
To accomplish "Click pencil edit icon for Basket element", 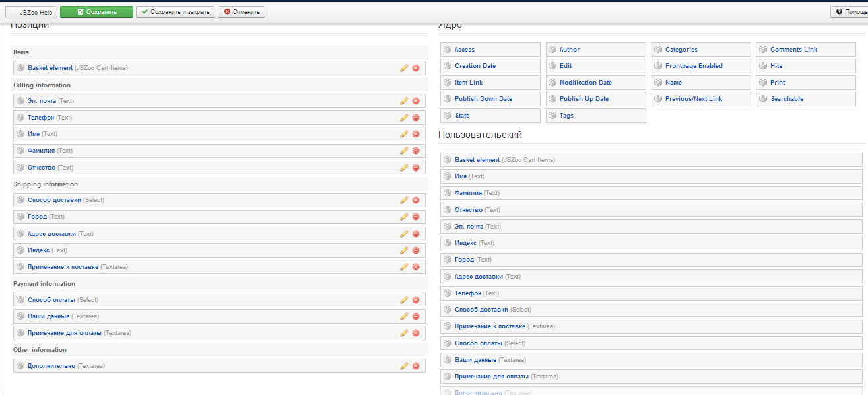I will coord(404,68).
